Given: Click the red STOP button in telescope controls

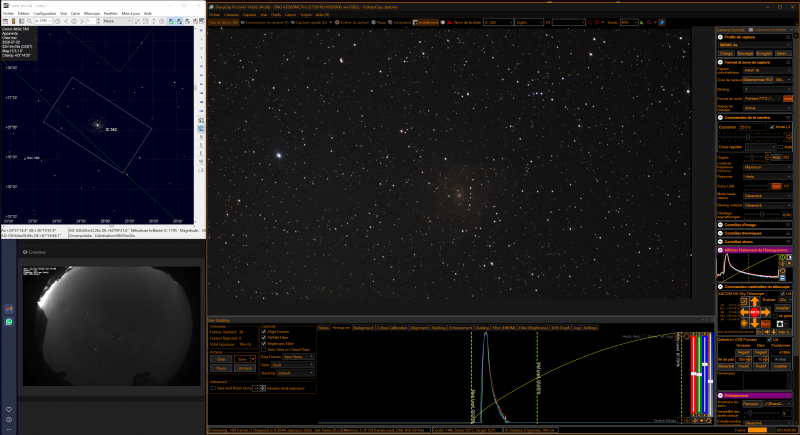Looking at the screenshot, I should click(755, 312).
